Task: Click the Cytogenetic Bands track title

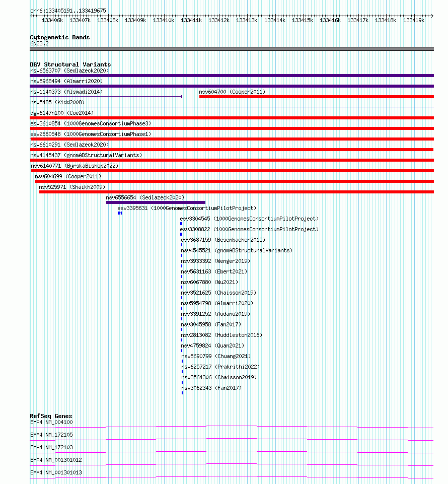Action: click(60, 37)
